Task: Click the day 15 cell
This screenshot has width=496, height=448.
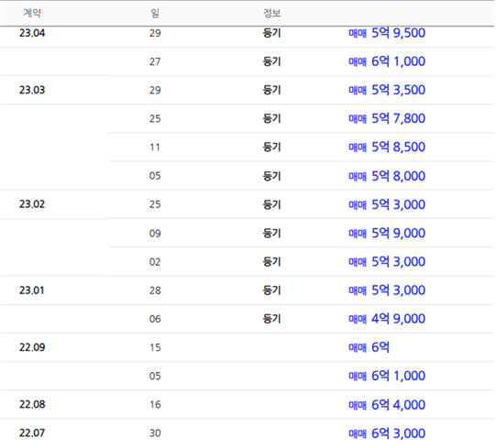Action: point(155,347)
